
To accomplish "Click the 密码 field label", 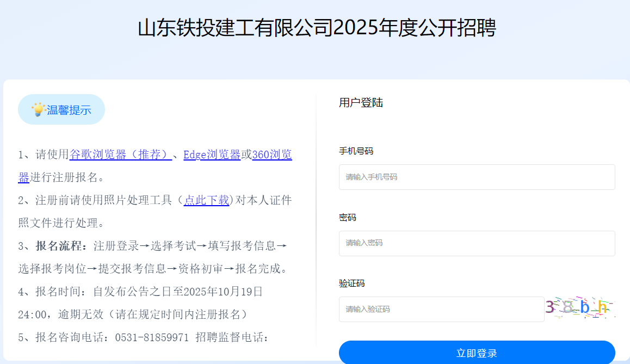I will pos(348,218).
